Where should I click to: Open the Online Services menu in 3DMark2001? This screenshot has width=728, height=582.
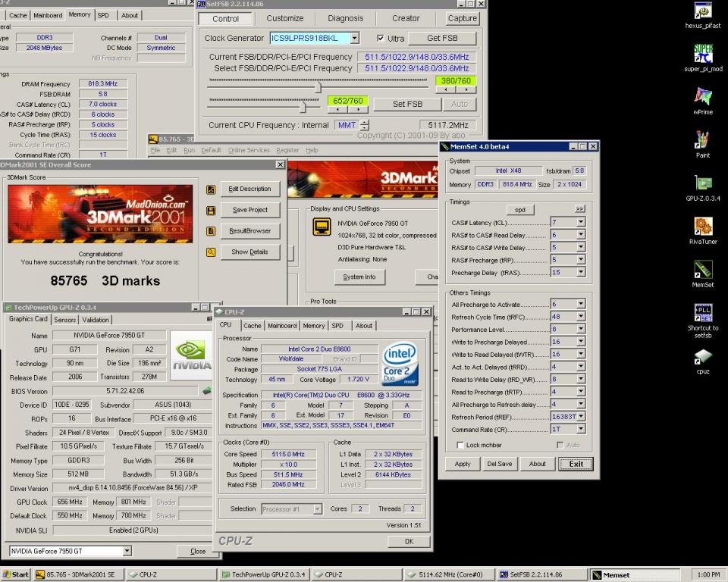pos(249,150)
